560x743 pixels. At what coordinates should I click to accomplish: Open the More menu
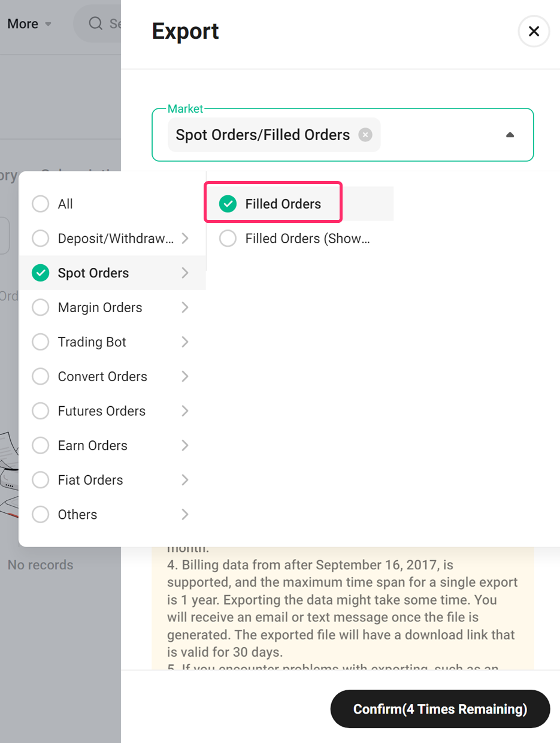point(29,24)
